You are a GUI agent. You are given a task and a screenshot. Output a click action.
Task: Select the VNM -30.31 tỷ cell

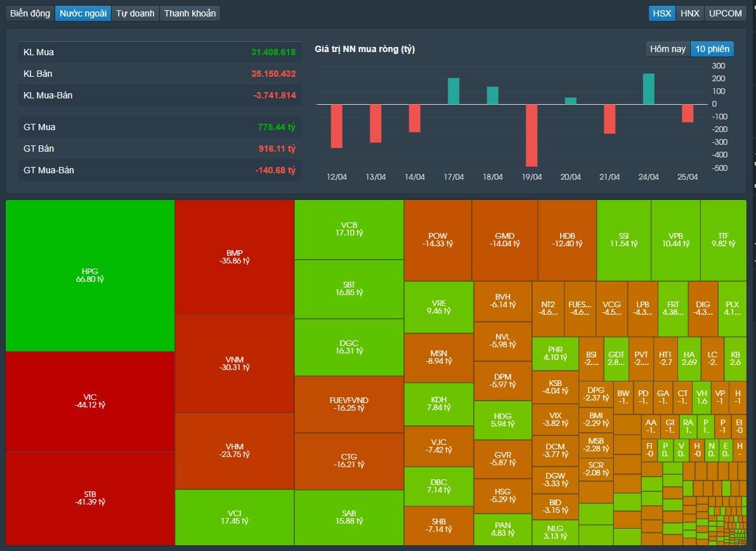235,364
